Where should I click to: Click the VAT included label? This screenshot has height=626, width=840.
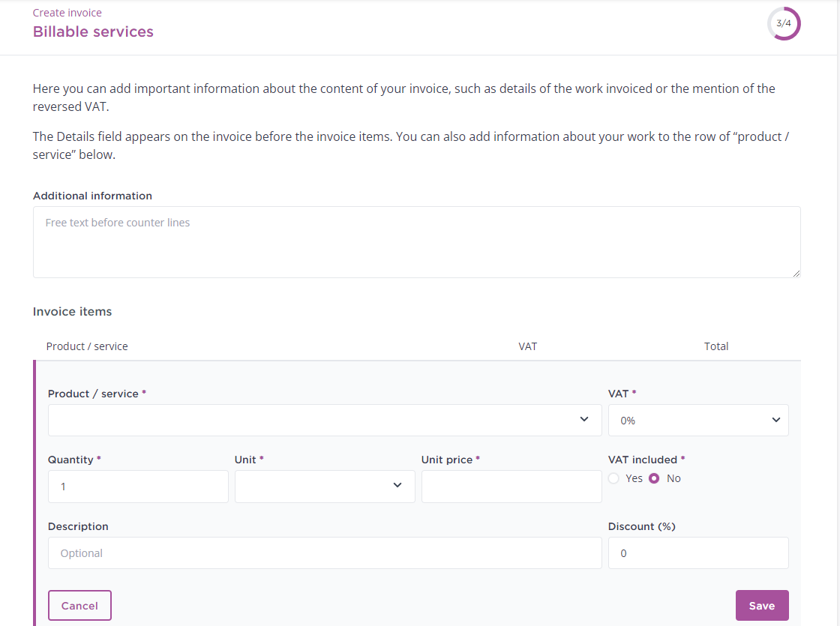[x=642, y=460]
